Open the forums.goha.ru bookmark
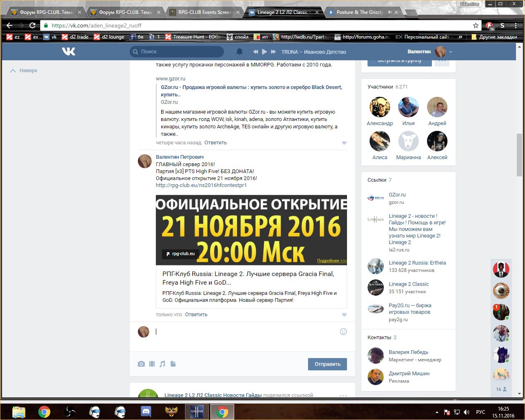This screenshot has width=525, height=420. (362, 37)
